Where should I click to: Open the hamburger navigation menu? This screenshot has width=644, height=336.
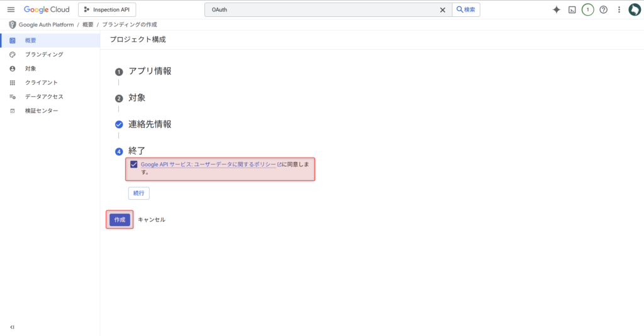pyautogui.click(x=11, y=10)
